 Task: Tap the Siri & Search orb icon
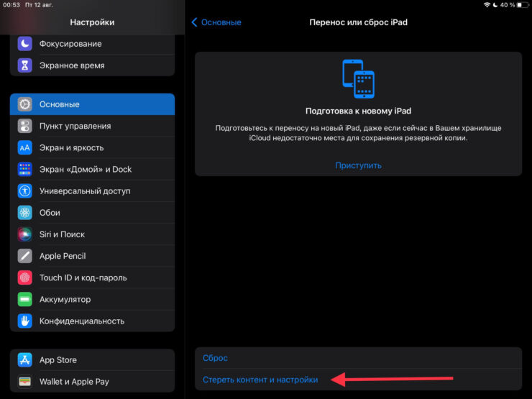(x=25, y=234)
